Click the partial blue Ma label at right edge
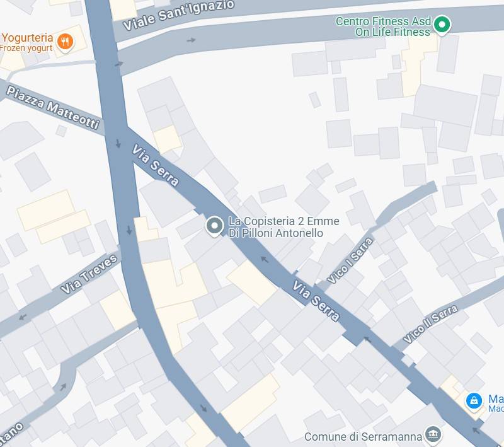This screenshot has width=504, height=447. tap(496, 403)
